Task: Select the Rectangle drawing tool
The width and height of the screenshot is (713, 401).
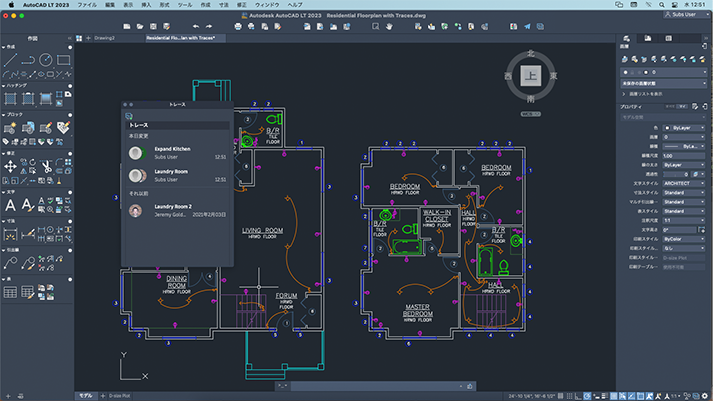Action: [63, 60]
